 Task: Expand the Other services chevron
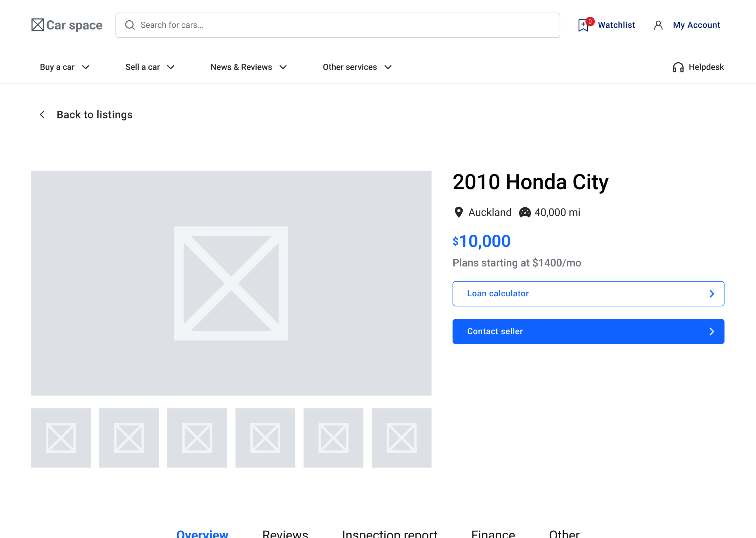pos(388,67)
